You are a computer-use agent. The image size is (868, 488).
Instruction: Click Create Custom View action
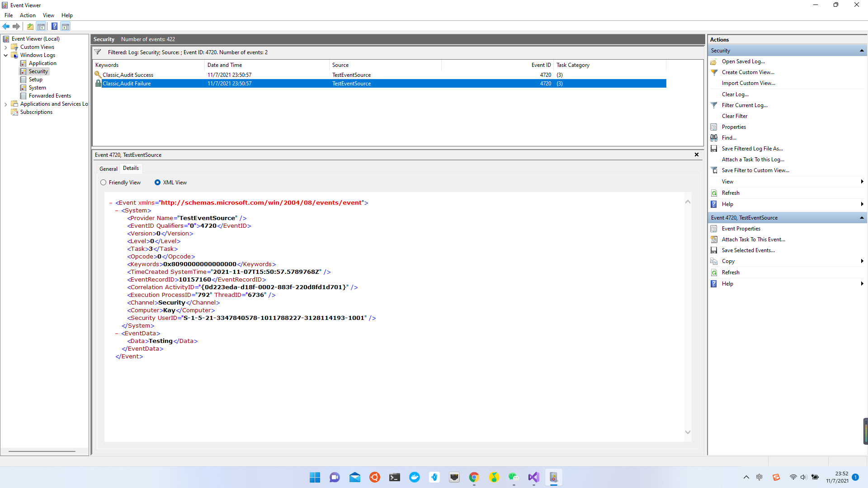click(x=748, y=72)
